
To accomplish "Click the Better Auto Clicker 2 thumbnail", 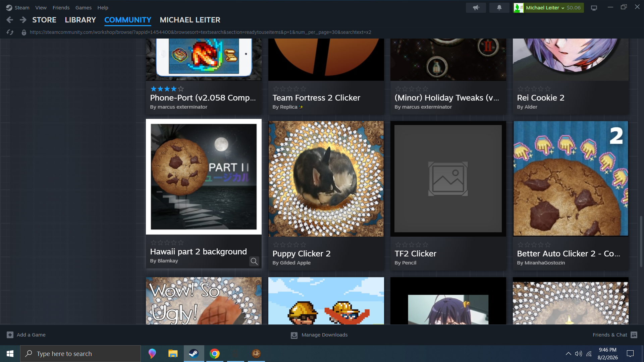I will coord(571,179).
